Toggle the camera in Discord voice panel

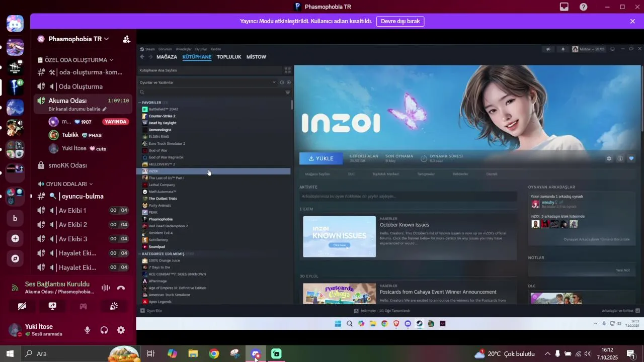(22, 306)
